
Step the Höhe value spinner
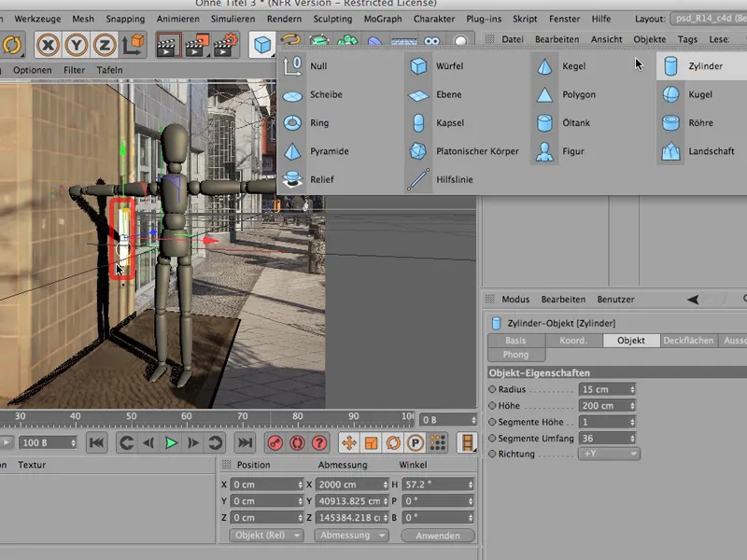click(x=632, y=406)
